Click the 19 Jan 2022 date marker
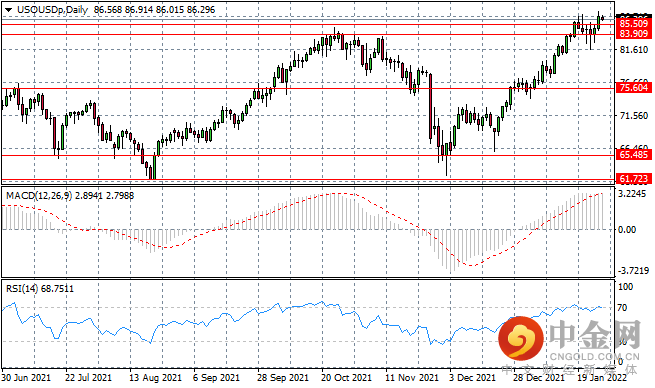The image size is (655, 388). point(602,378)
